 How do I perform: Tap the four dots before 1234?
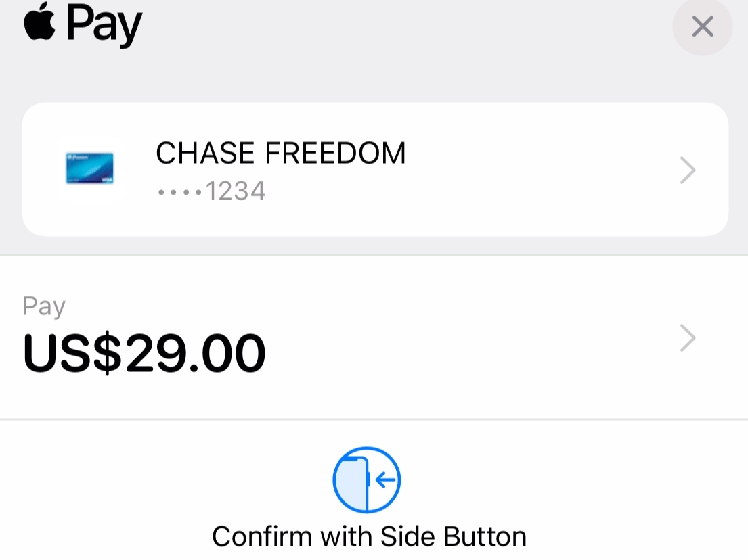(179, 192)
